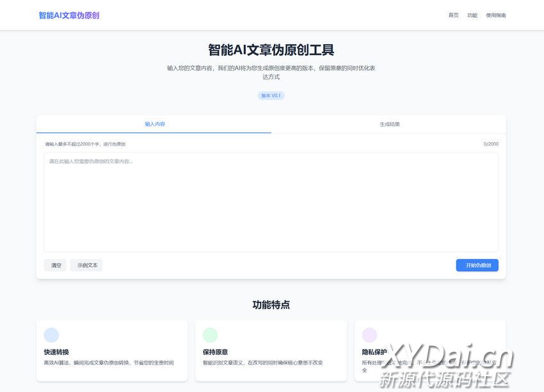Load sample text with 示例文本 button

(87, 265)
